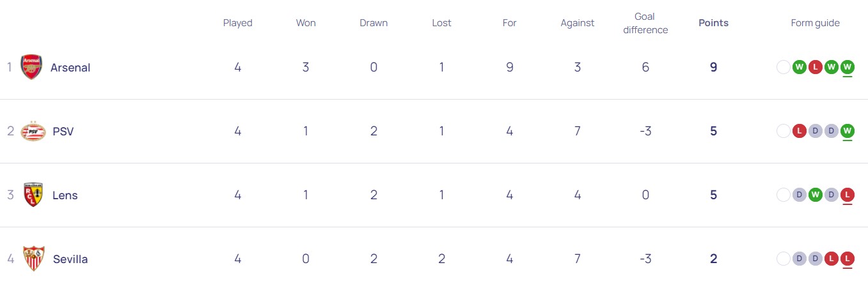The width and height of the screenshot is (868, 288).
Task: Click the PSV club crest
Action: tap(33, 131)
